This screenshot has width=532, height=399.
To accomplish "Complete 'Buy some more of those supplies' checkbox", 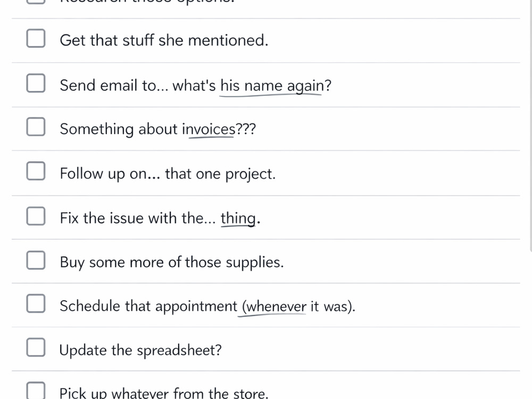I will [x=36, y=260].
